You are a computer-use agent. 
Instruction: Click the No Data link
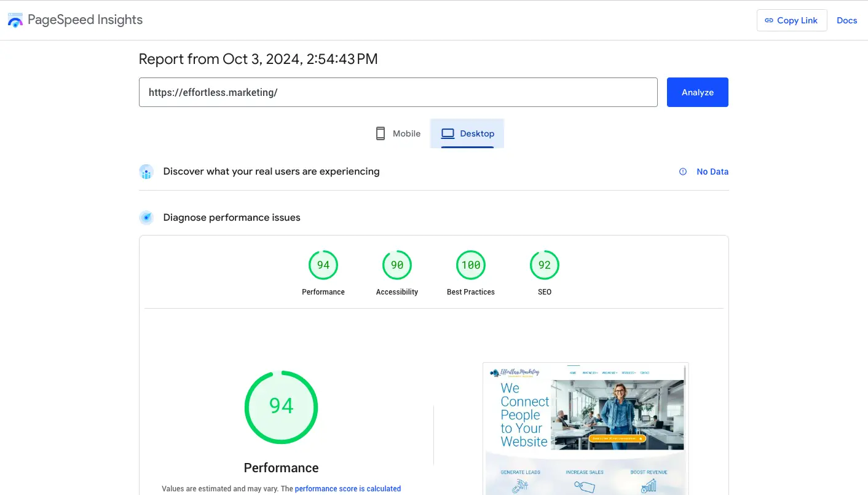pos(712,172)
